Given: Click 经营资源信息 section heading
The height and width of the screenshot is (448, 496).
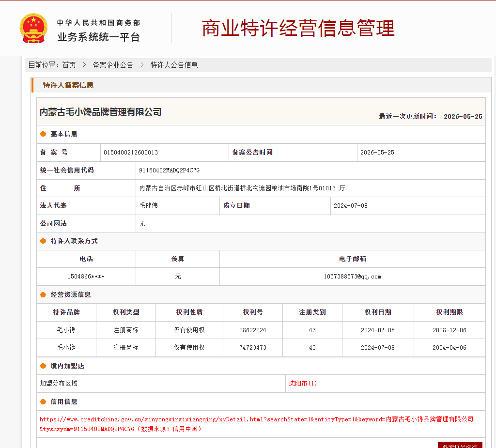Looking at the screenshot, I should [x=71, y=295].
